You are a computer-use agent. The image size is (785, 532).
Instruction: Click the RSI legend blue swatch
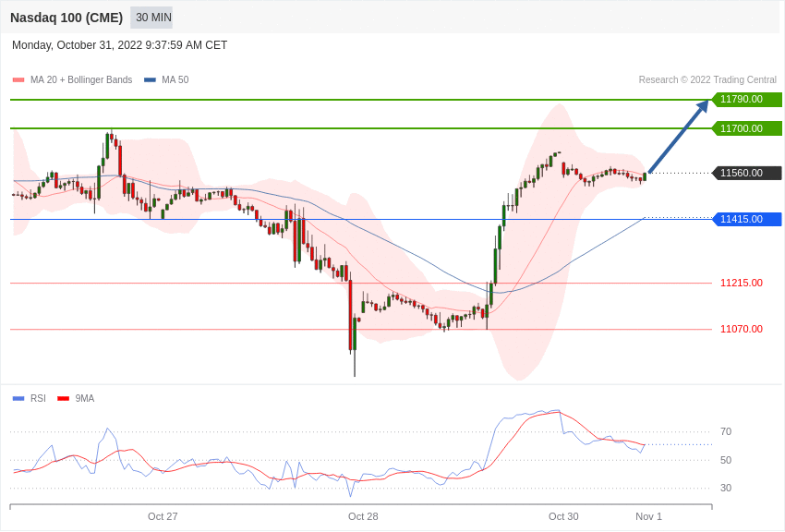point(18,399)
